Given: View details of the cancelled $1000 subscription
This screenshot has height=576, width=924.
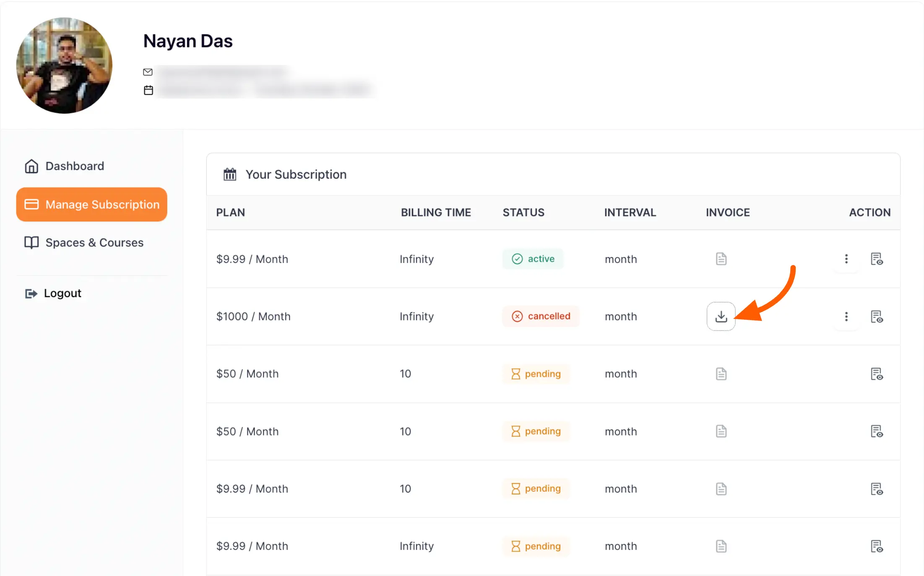Looking at the screenshot, I should click(877, 317).
